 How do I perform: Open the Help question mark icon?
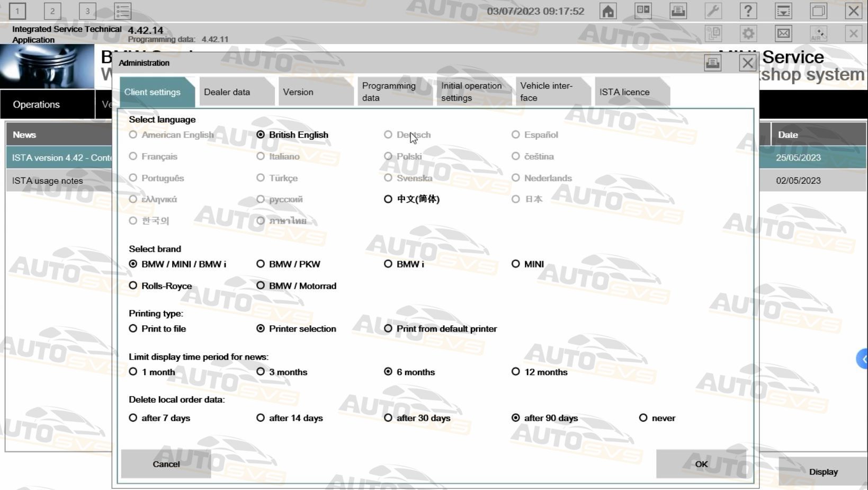pos(748,11)
